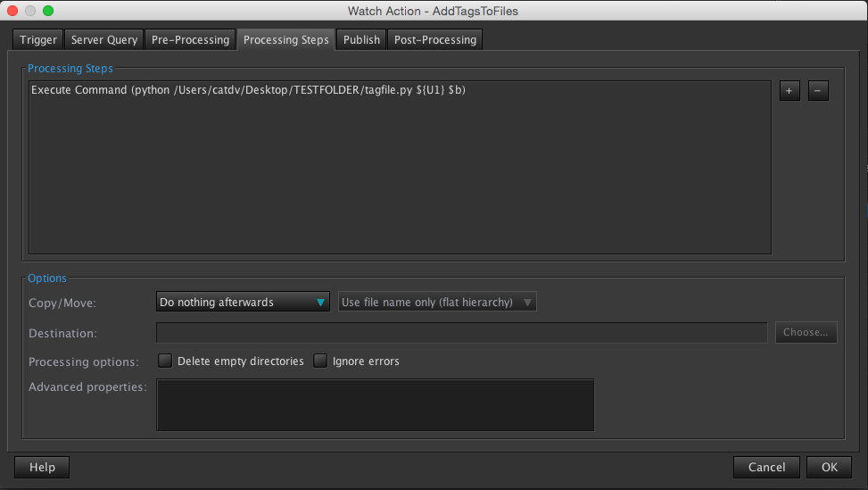Switch to the Trigger tab
This screenshot has width=868, height=490.
(38, 39)
